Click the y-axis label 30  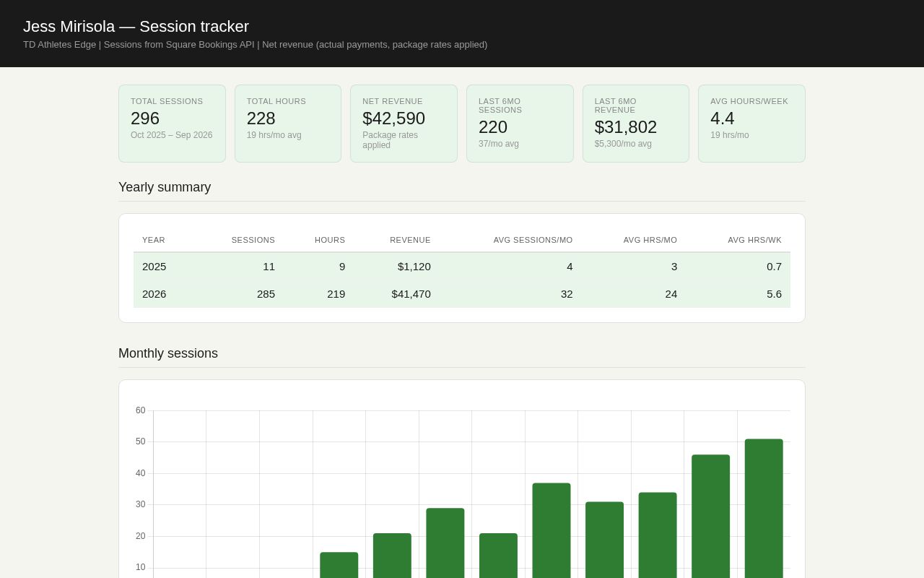(x=140, y=504)
